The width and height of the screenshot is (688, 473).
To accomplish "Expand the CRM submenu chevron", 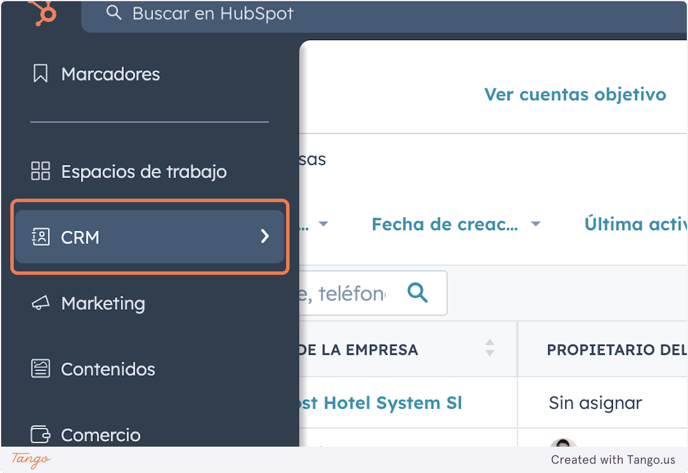I will coord(265,236).
